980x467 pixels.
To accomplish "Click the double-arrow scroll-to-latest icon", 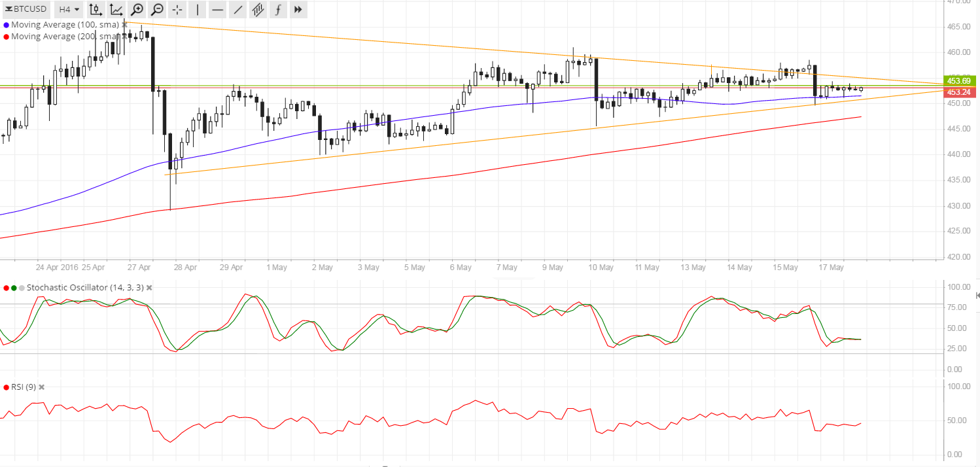I will click(x=298, y=9).
